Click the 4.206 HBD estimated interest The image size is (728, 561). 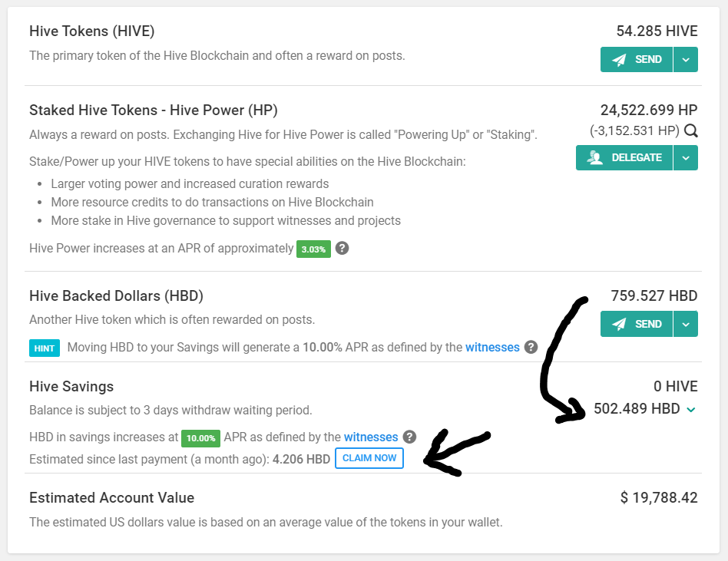coord(301,460)
